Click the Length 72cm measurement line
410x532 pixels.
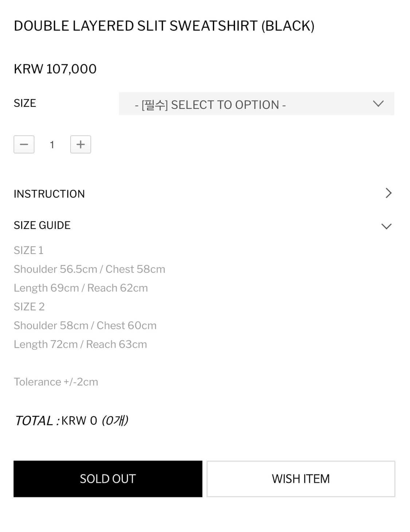click(x=80, y=344)
